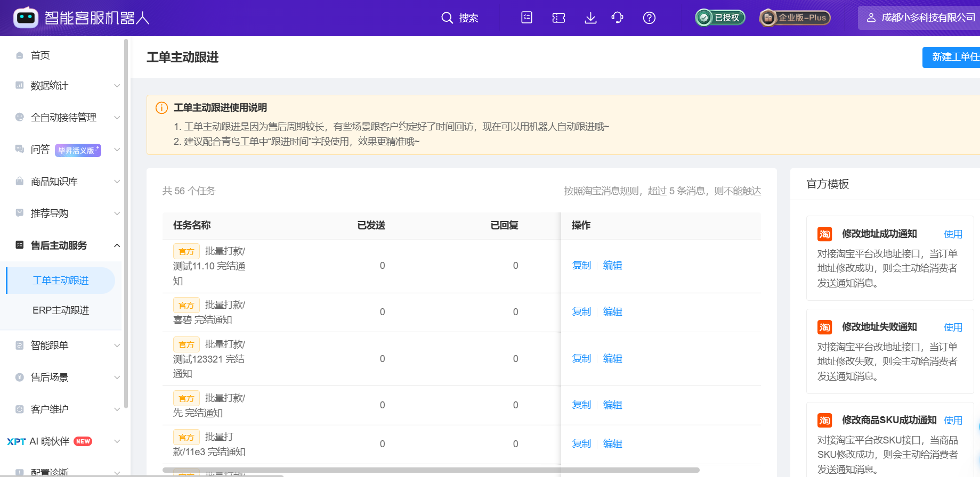Copy the 喜碧 完结通知 task
Screen dimensions: 980x477
(x=581, y=312)
